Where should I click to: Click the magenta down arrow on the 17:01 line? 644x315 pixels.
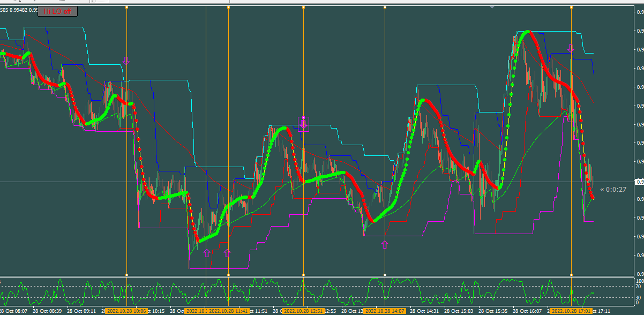tap(571, 48)
